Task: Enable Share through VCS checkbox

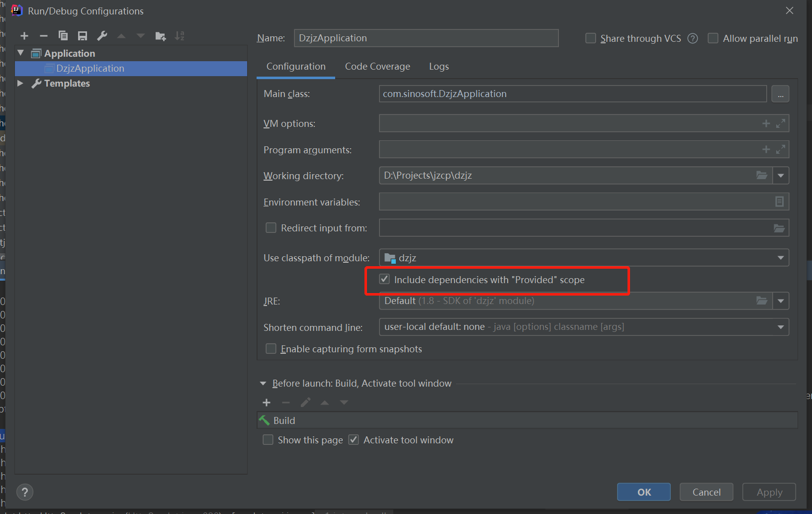Action: [591, 38]
